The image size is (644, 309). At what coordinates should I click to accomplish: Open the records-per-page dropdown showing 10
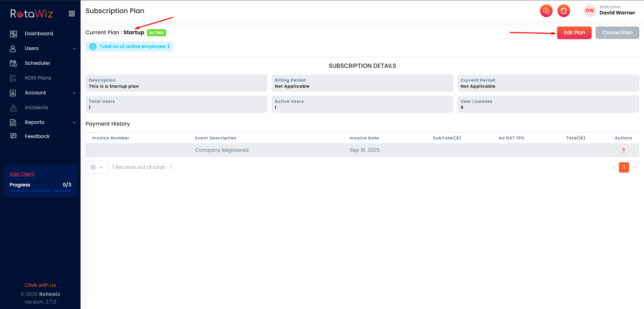(x=97, y=167)
